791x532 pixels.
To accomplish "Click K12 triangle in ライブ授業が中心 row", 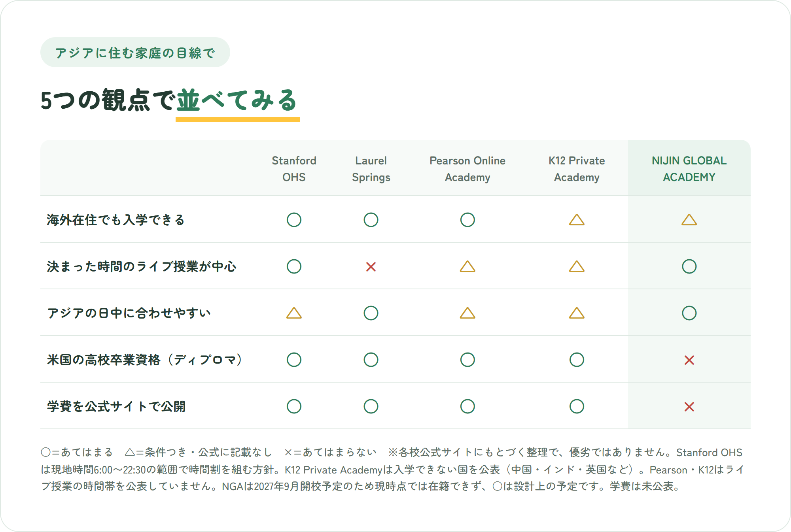I will tap(577, 266).
